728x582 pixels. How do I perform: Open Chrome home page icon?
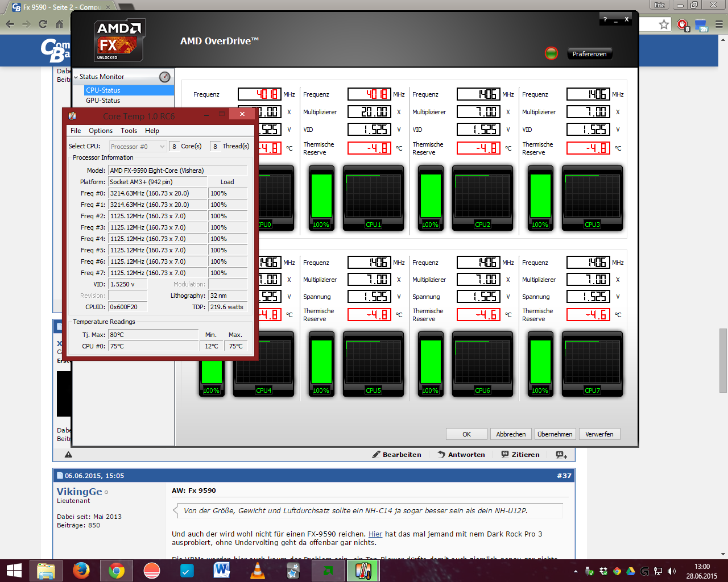59,24
